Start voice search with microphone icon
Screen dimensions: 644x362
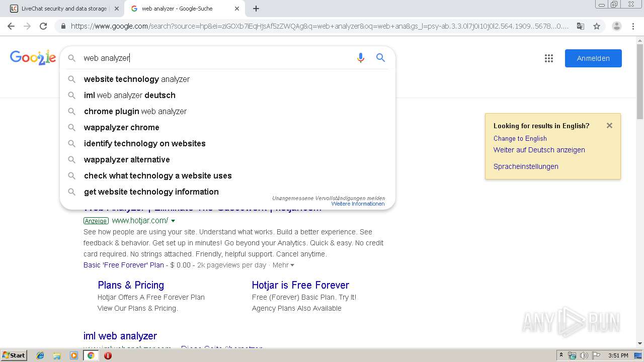pyautogui.click(x=360, y=58)
